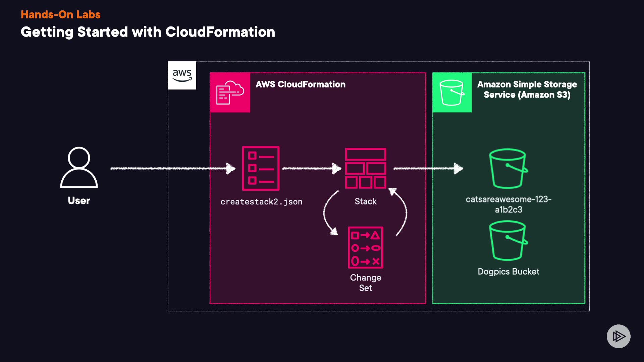Viewport: 644px width, 362px height.
Task: Select the catsareawesome-123-a1b2c3 bucket icon
Action: pyautogui.click(x=508, y=169)
